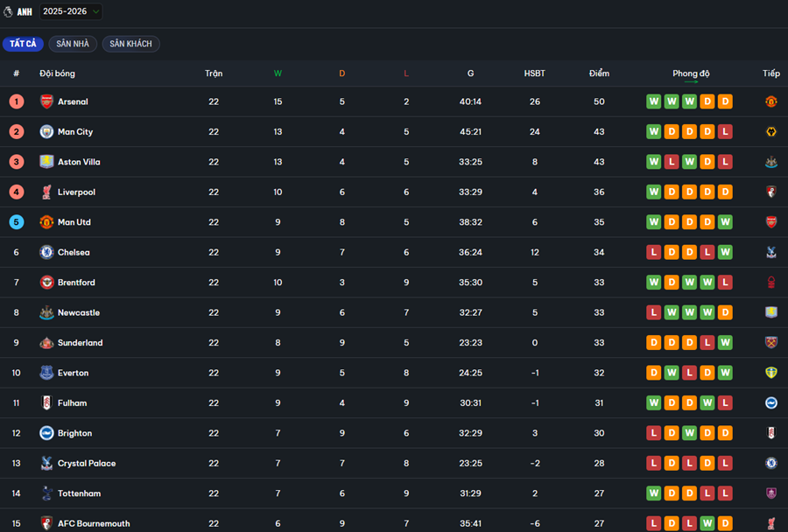
Task: Open the 2025-2026 season dropdown
Action: click(x=70, y=12)
